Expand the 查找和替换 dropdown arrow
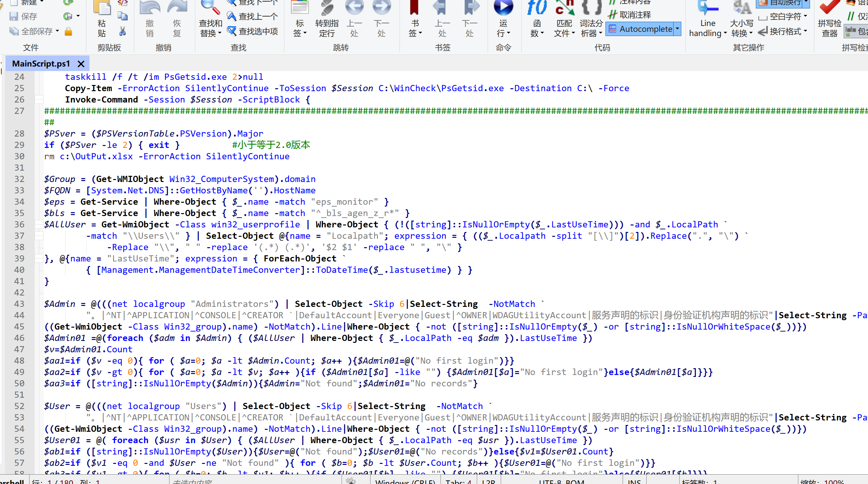The height and width of the screenshot is (484, 868). tap(220, 33)
